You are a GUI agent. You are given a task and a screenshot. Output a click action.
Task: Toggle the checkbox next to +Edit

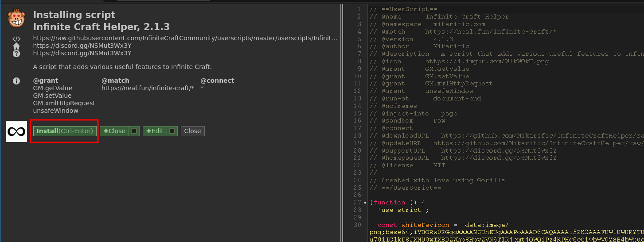coord(173,131)
